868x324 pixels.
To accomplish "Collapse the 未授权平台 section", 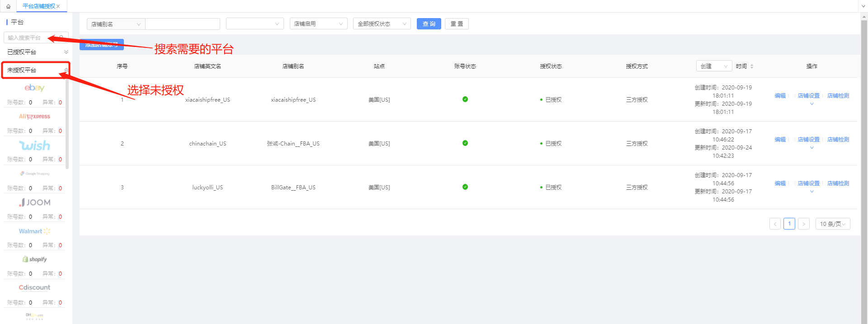I will (x=66, y=70).
